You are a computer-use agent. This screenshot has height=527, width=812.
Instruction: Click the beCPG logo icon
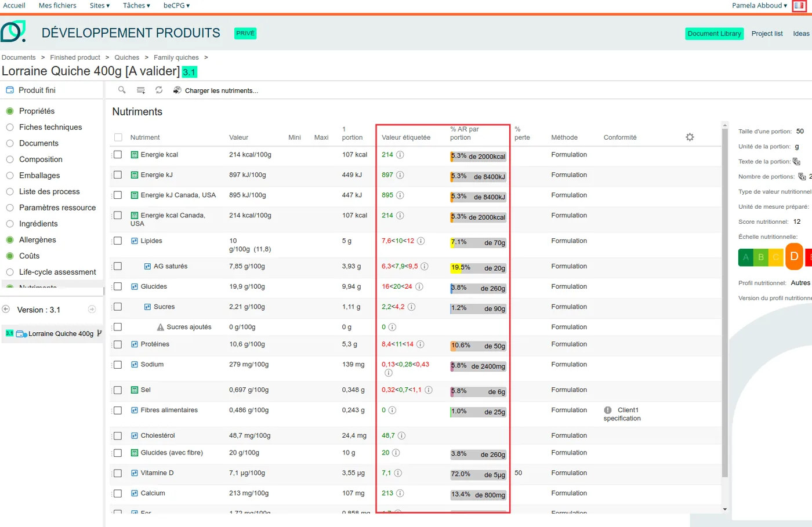coord(13,32)
